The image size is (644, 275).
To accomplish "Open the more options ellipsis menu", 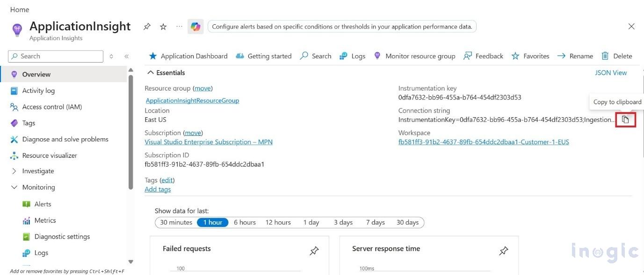I will coord(179,27).
